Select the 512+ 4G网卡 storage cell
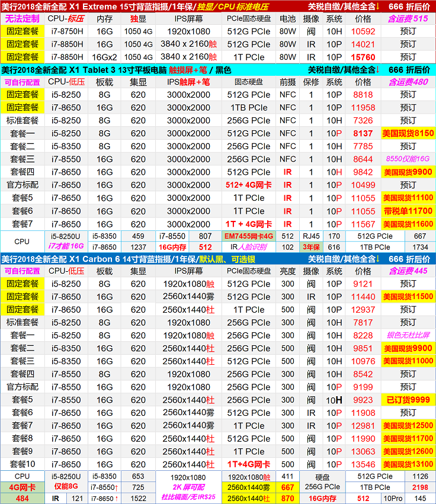This screenshot has height=504, width=436. click(x=249, y=185)
